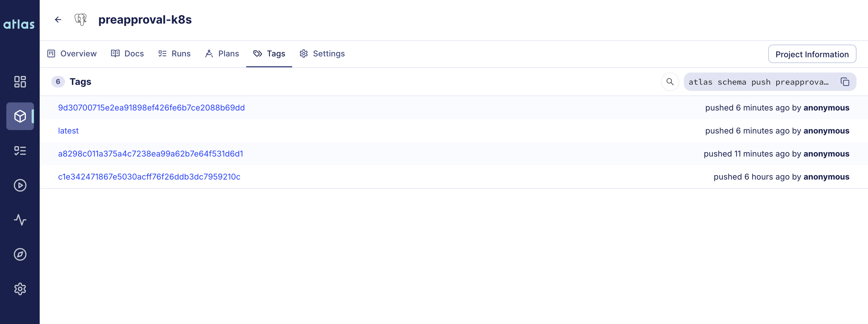Switch to the Overview tab
Screen dimensions: 868x324
[x=71, y=54]
